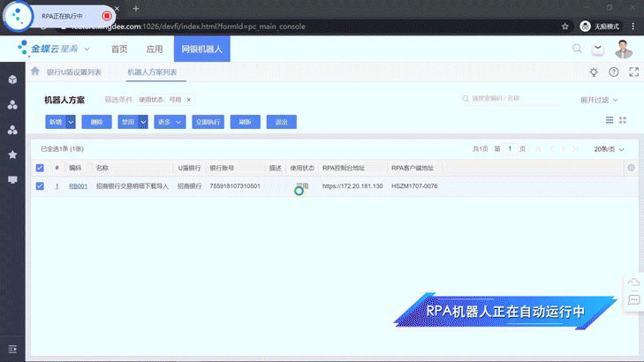Go to next page arrow
The height and width of the screenshot is (362, 644).
[563, 149]
